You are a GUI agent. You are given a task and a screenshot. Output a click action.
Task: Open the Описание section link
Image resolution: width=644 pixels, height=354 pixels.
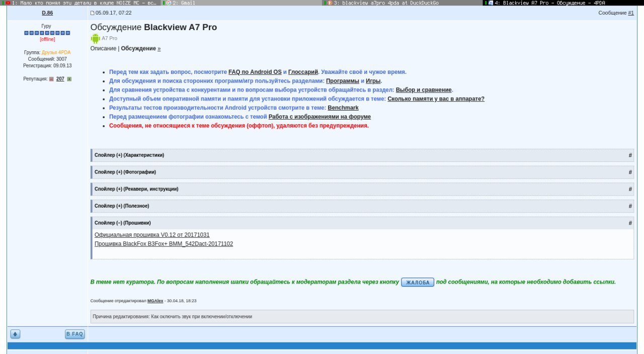pos(104,48)
